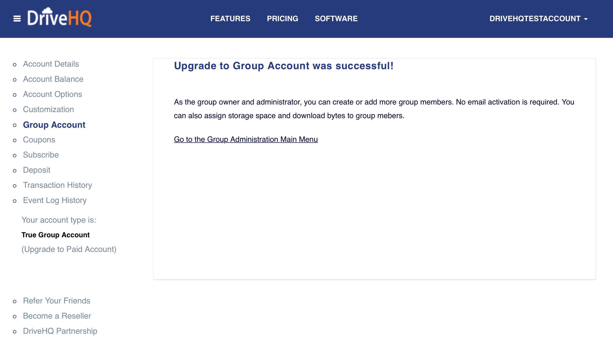
Task: Select Account Details in sidebar
Action: click(51, 64)
